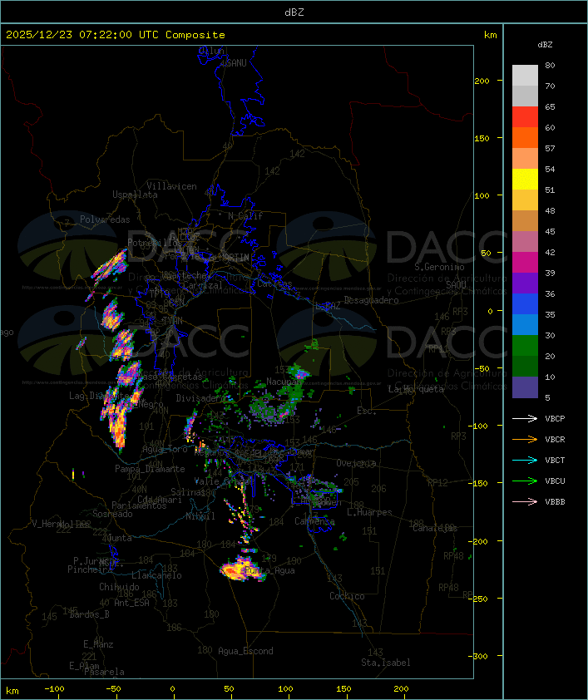The image size is (588, 700).
Task: Click the Villavicen place label
Action: tap(172, 186)
